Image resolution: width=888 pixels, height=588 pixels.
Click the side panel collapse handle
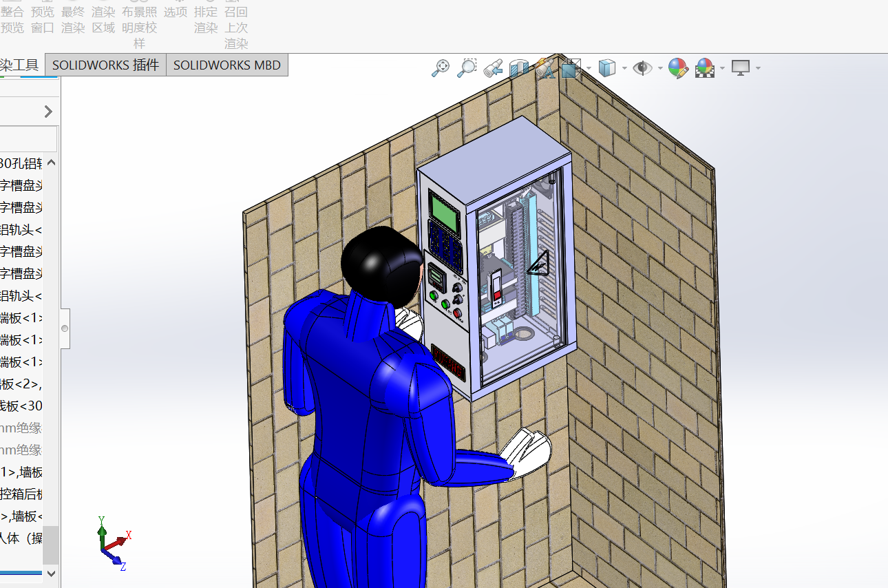tap(65, 329)
